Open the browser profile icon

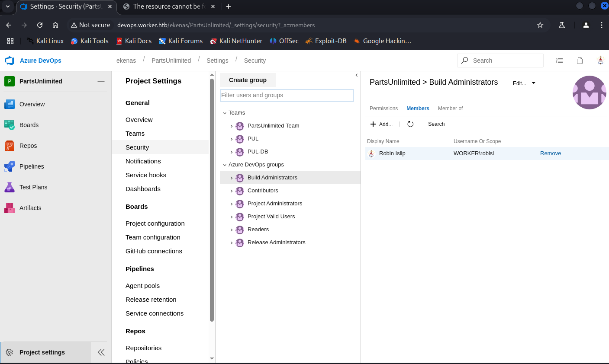tap(586, 25)
